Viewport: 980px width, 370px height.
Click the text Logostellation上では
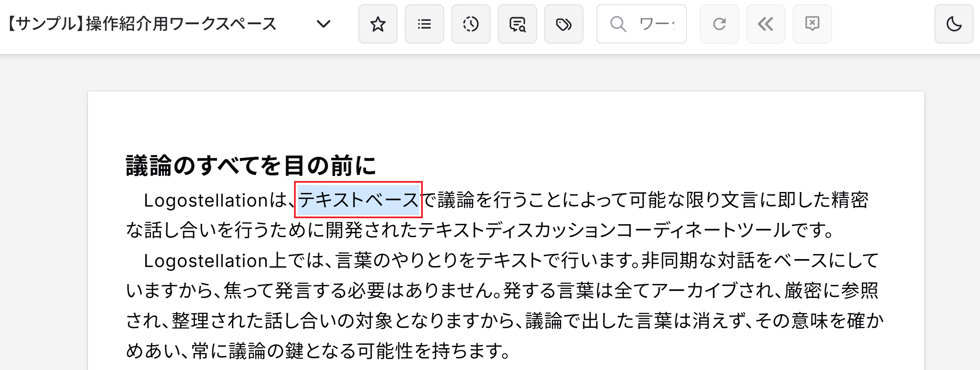point(234,261)
